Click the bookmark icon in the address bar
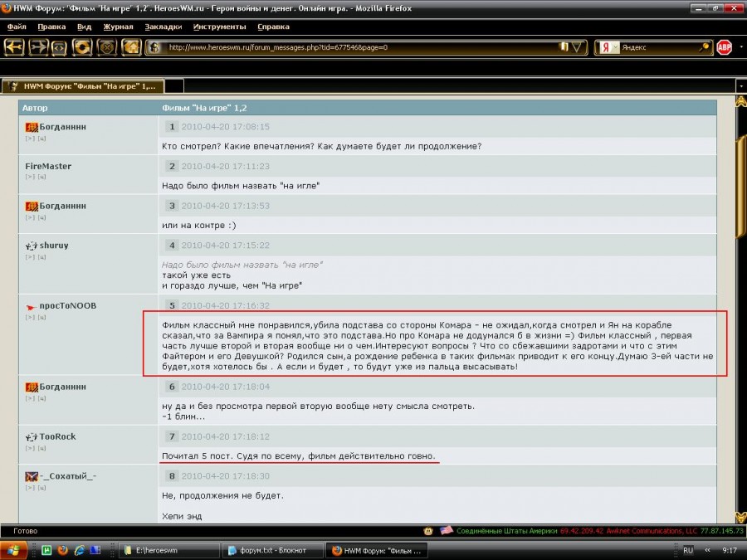Screen dimensions: 747x560 (564, 46)
